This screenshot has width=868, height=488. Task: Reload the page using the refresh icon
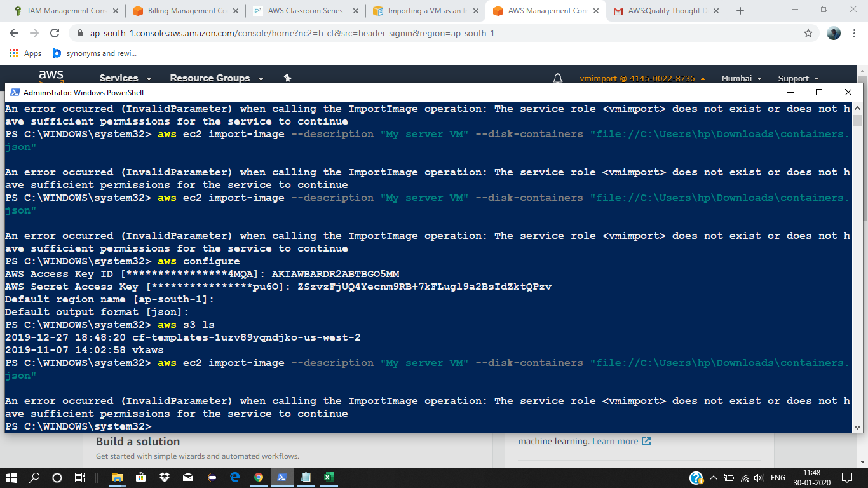pos(54,33)
